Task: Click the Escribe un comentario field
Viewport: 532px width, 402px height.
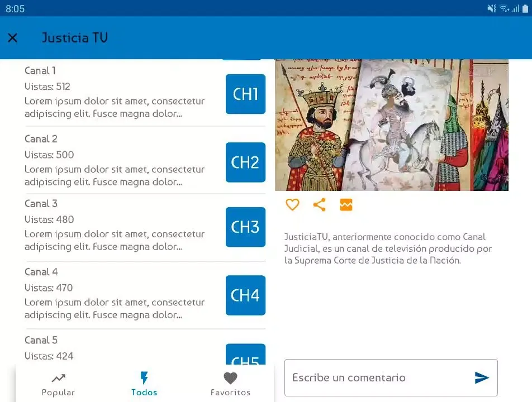Action: pos(377,378)
